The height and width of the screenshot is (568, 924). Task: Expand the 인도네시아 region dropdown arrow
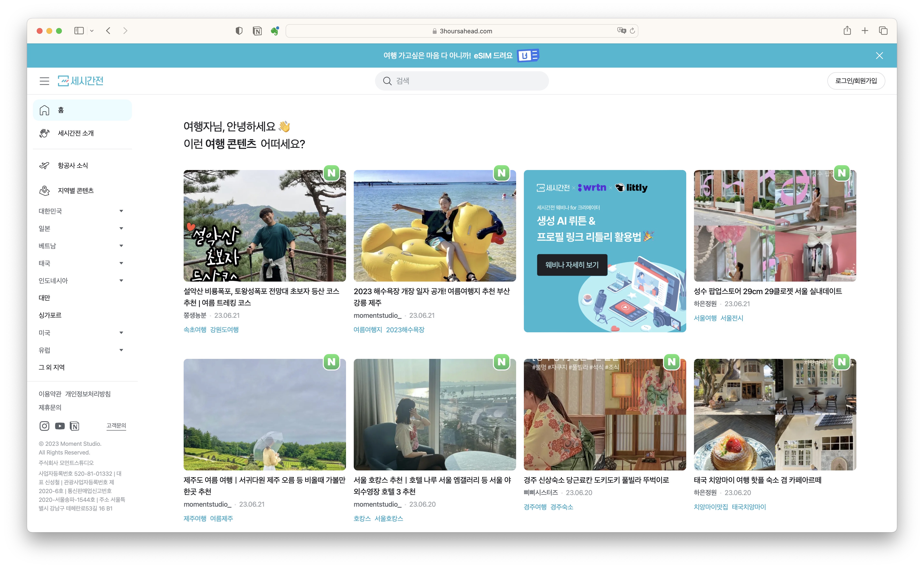pos(121,281)
